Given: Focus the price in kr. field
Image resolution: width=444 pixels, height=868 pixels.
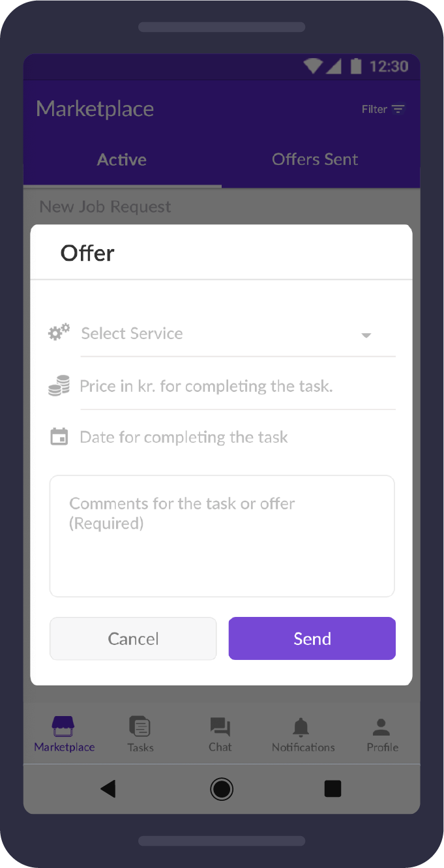Looking at the screenshot, I should [x=238, y=386].
